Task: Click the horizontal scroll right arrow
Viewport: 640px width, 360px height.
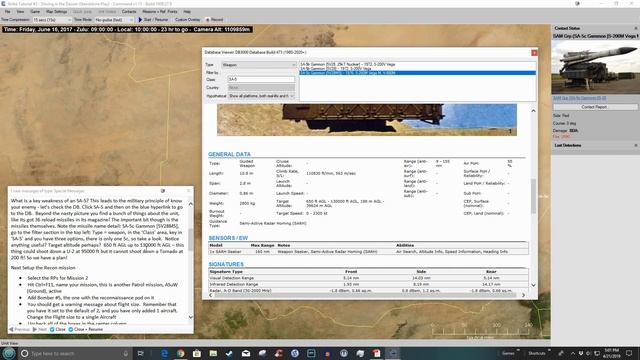Action: pyautogui.click(x=523, y=295)
